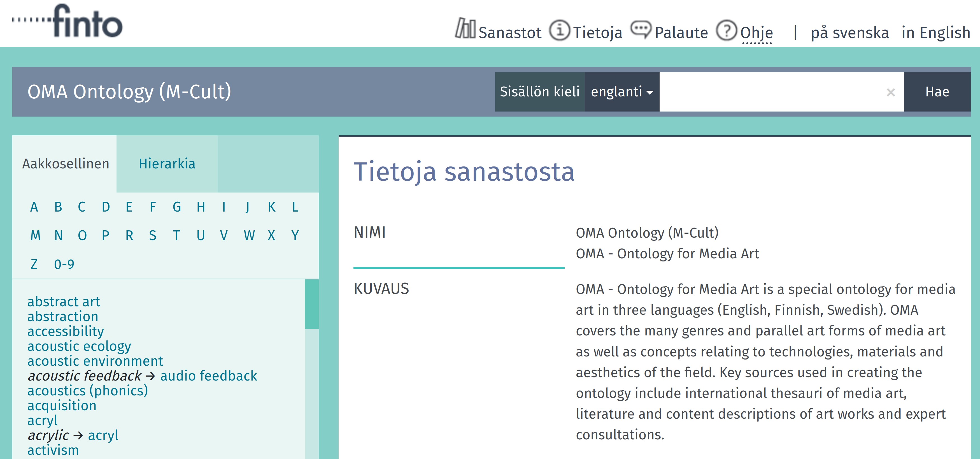
Task: Open the abstract art concept
Action: [64, 302]
